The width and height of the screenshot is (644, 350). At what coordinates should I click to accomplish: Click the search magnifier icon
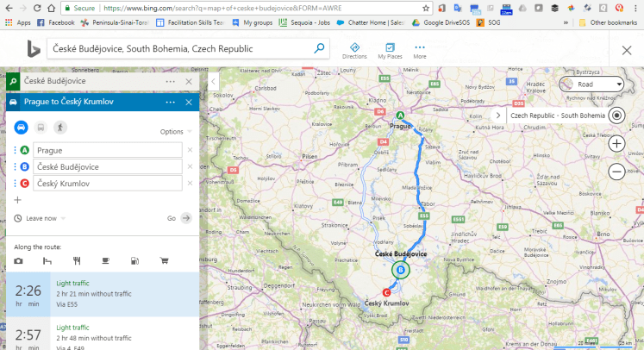point(320,49)
